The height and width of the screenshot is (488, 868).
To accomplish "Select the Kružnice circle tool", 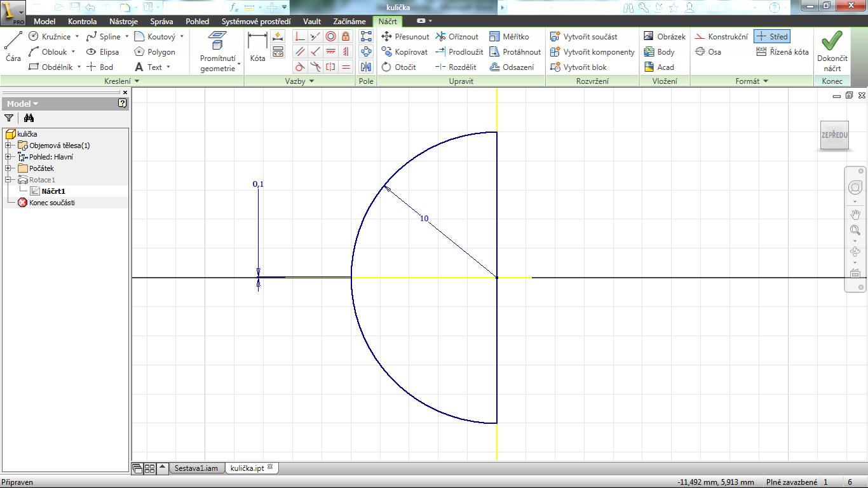I will pos(50,37).
